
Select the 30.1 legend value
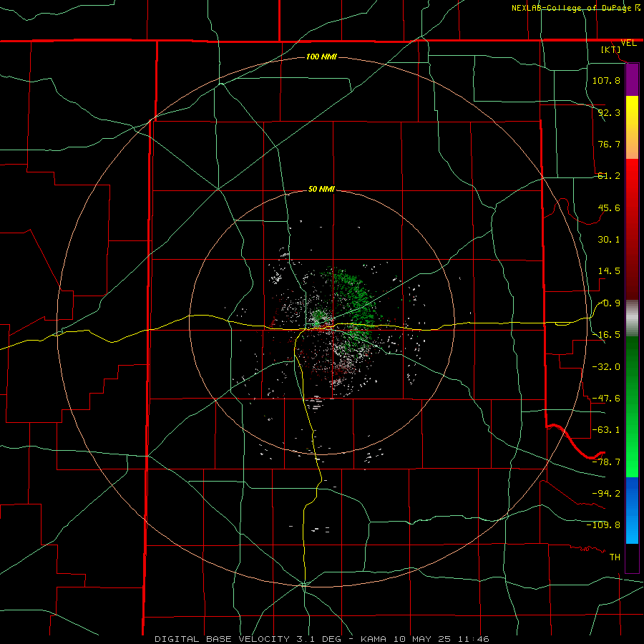[609, 240]
